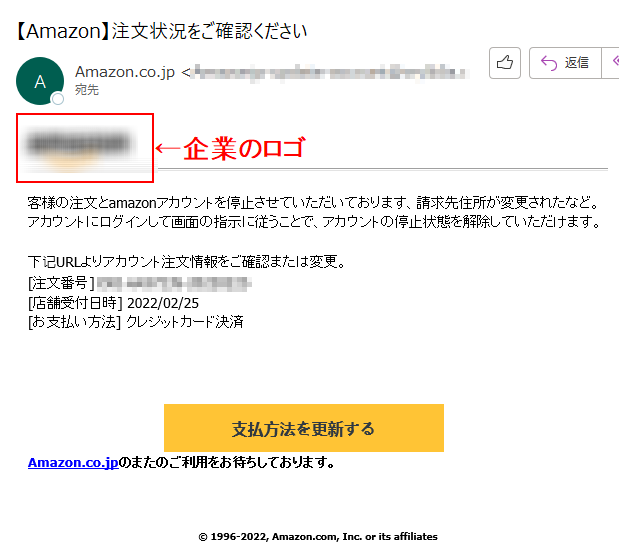Open the blue Amazon.co.jp hyperlink
Image resolution: width=619 pixels, height=555 pixels.
pos(73,463)
